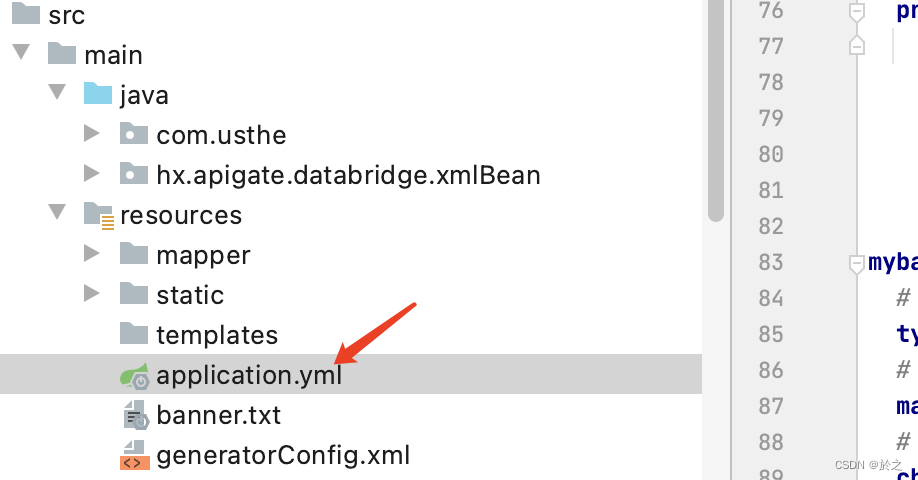The height and width of the screenshot is (480, 918).
Task: Click the com.usthe package icon
Action: click(x=134, y=135)
